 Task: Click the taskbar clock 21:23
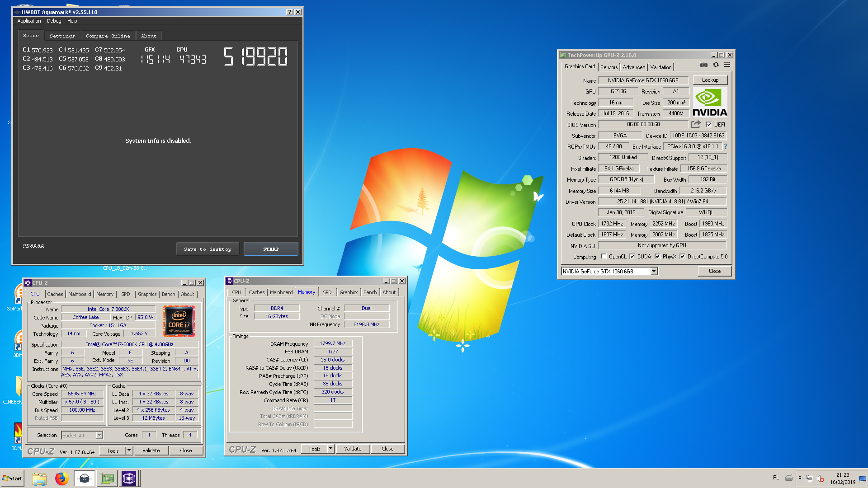(843, 475)
